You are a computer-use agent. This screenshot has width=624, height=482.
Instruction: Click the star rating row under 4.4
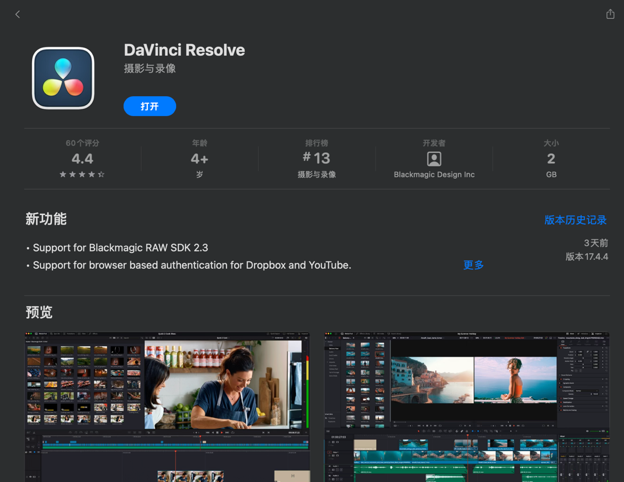(x=82, y=175)
